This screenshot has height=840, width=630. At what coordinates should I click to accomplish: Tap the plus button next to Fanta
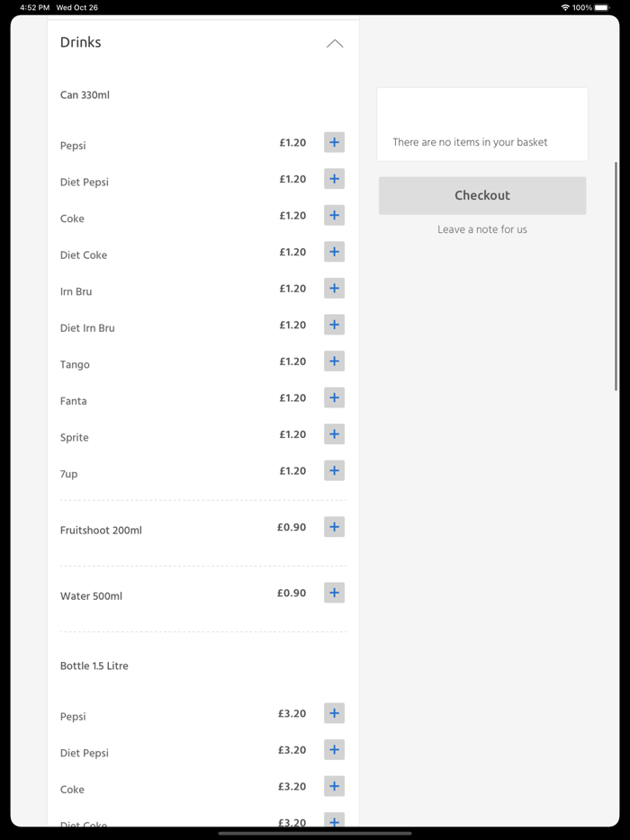[x=334, y=398]
